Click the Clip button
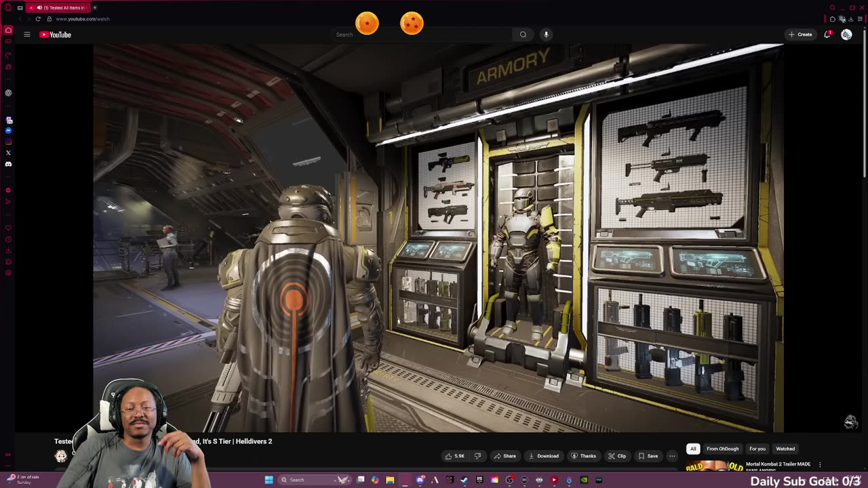 click(x=617, y=456)
